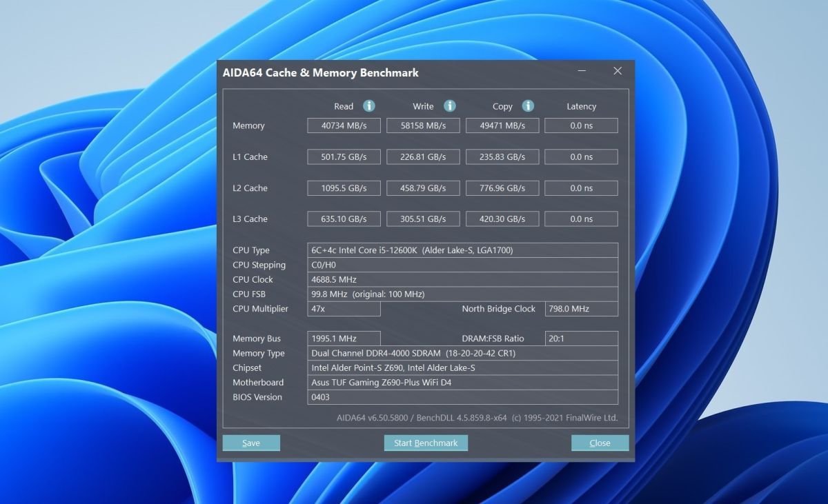Click L3 Cache copy value 420.30 GB/s
The width and height of the screenshot is (828, 504).
[x=502, y=219]
